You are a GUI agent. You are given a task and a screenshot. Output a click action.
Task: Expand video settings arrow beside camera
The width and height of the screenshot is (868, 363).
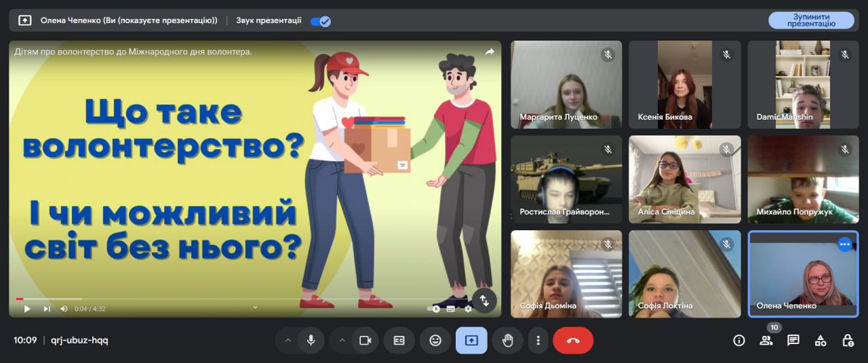pyautogui.click(x=342, y=341)
